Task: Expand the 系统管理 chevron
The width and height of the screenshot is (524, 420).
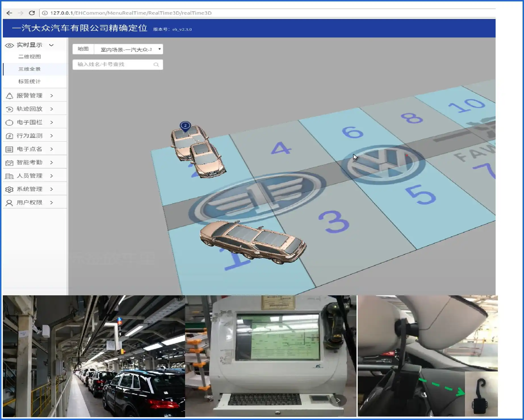Action: tap(52, 189)
